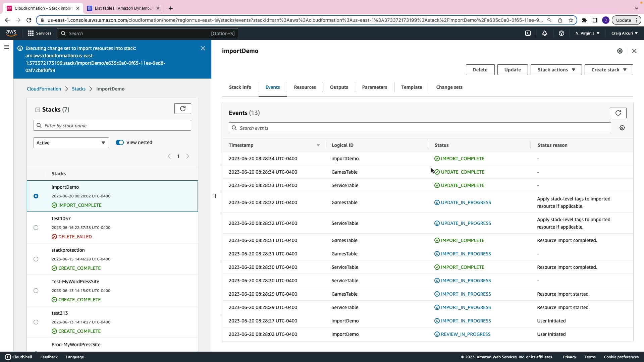Select the stackprotection stack radio button
Viewport: 644px width, 362px height.
pyautogui.click(x=36, y=259)
